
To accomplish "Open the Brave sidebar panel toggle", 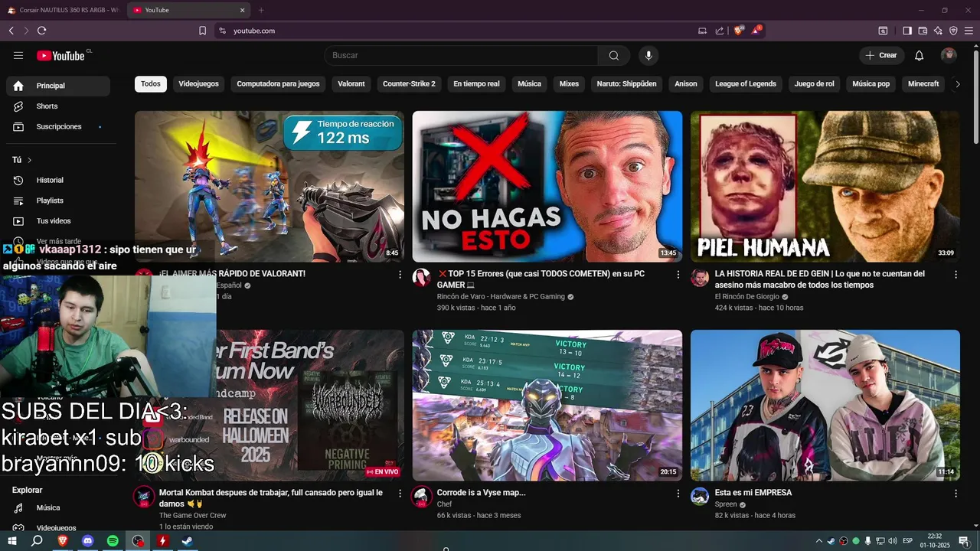I will (x=907, y=31).
